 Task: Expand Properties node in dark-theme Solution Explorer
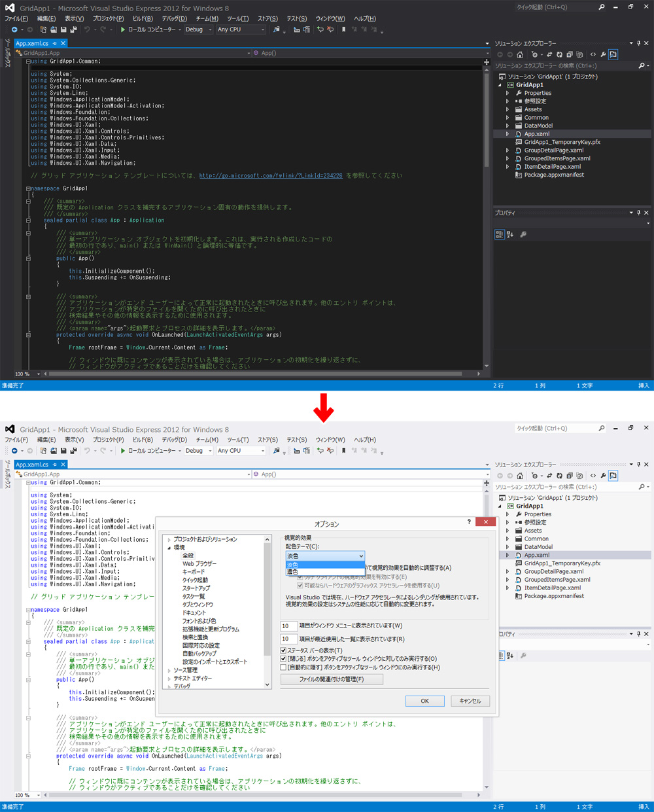(508, 93)
